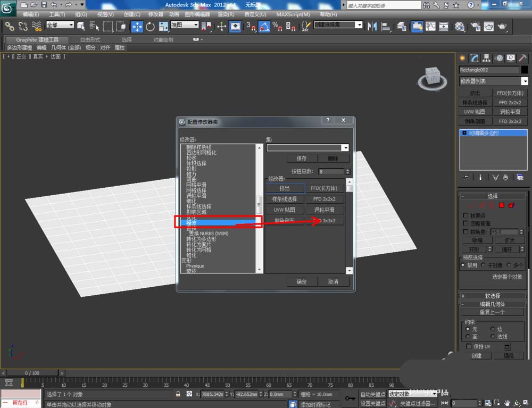The height and width of the screenshot is (408, 532).
Task: Click the 按钮总数 input field
Action: click(x=331, y=171)
